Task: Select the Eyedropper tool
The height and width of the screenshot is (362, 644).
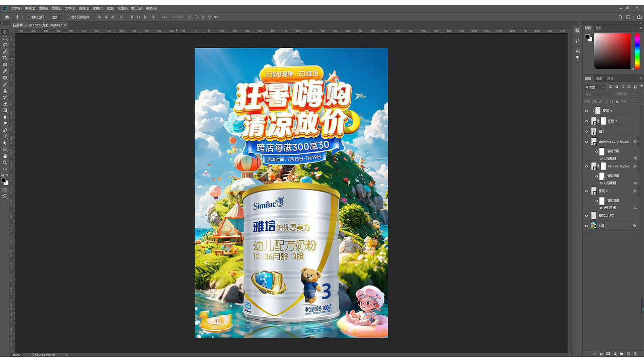Action: click(x=5, y=71)
